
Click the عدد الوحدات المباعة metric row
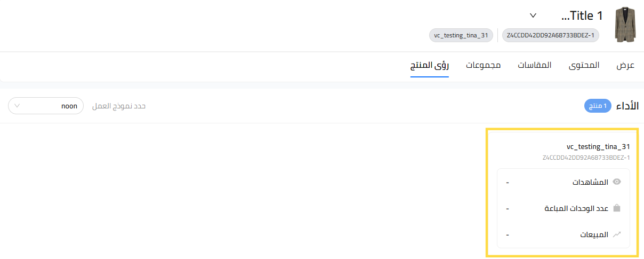[563, 208]
